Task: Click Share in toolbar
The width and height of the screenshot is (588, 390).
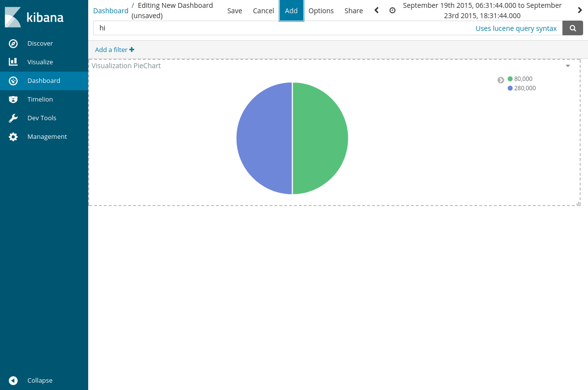Action: (x=354, y=10)
